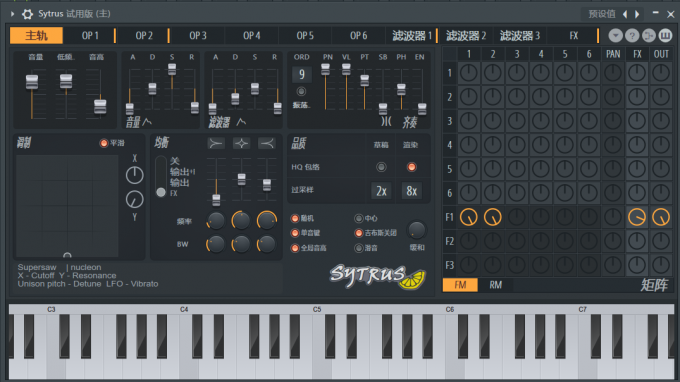Turn the third 频率 frequency knob
The height and width of the screenshot is (382, 680).
point(267,221)
